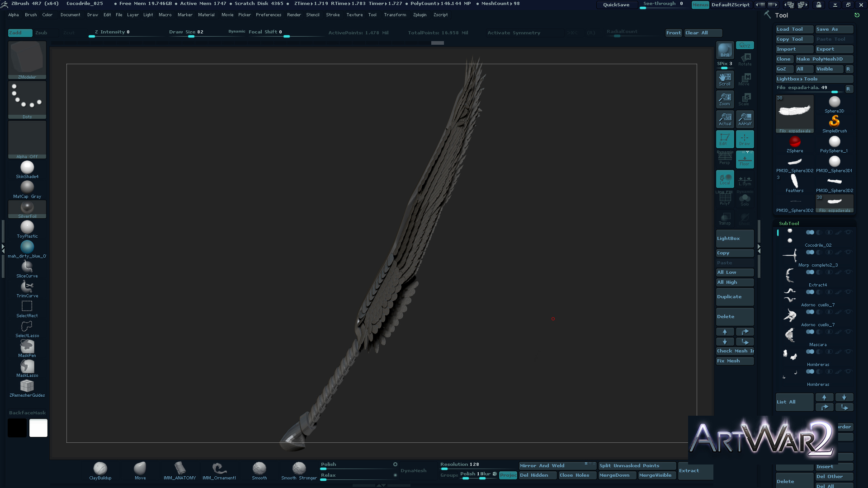Open the Alpha Off selector
The height and width of the screenshot is (488, 868).
pos(27,140)
